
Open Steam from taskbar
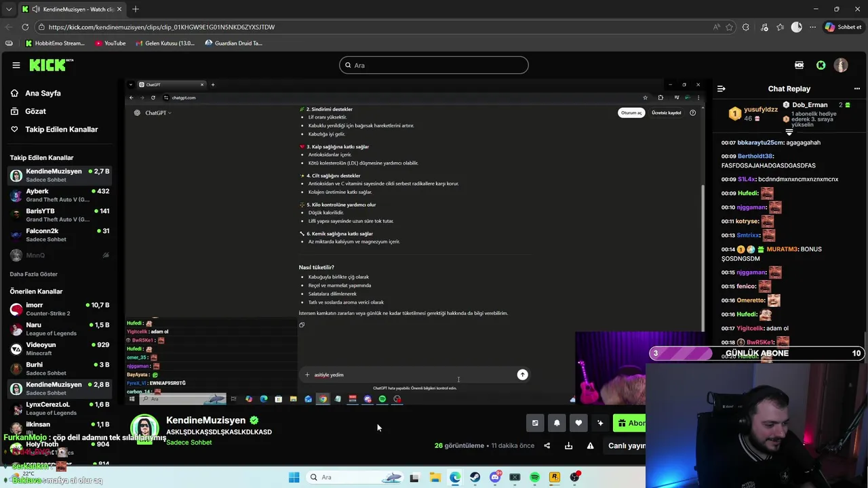(475, 477)
